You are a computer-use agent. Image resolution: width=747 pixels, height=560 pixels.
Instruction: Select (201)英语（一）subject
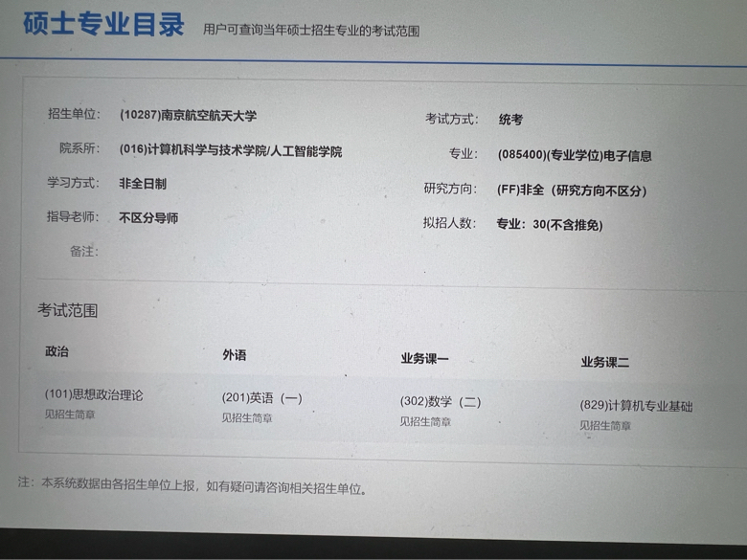[x=262, y=398]
